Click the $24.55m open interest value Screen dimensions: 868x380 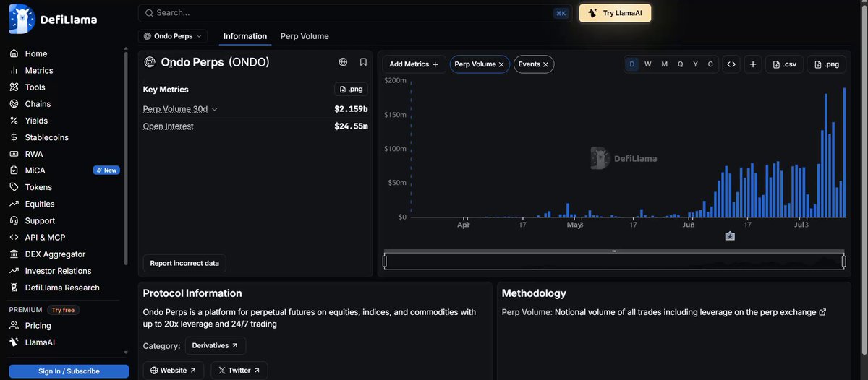tap(351, 126)
